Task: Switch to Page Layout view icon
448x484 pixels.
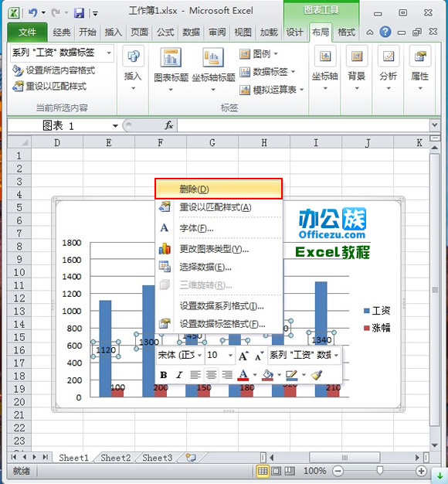Action: pos(276,471)
